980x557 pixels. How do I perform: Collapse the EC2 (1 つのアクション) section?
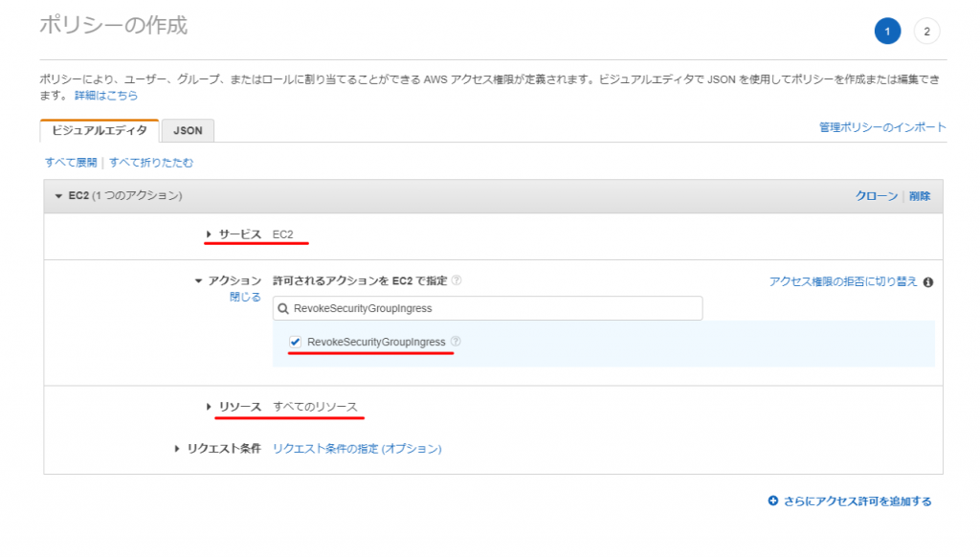(x=58, y=196)
